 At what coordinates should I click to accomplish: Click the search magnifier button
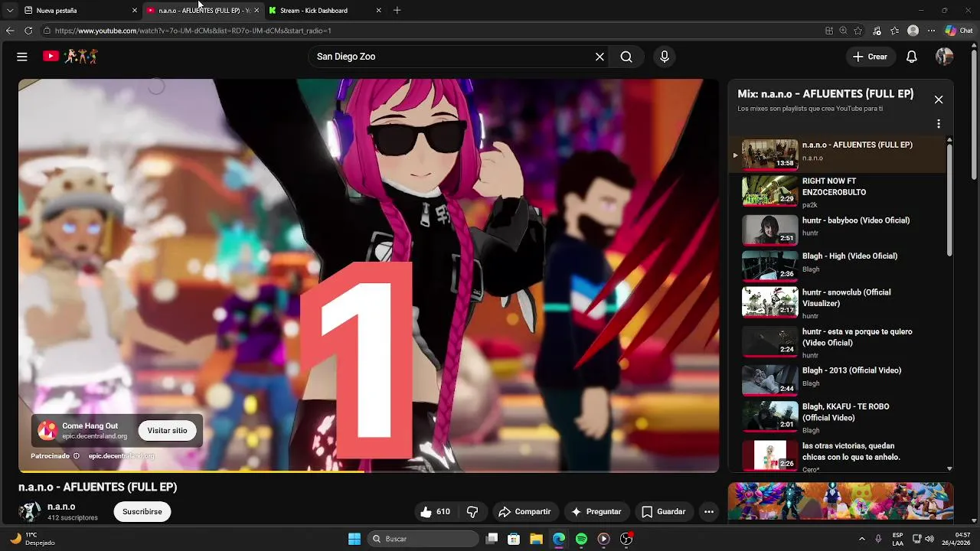point(626,57)
